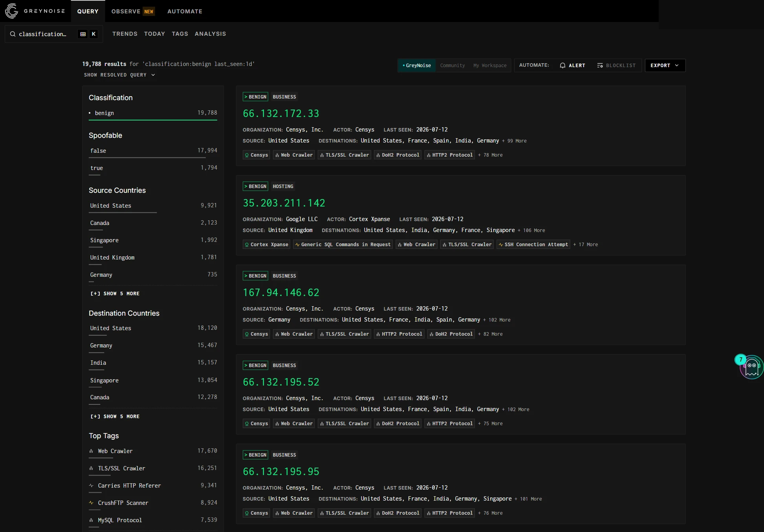The width and height of the screenshot is (764, 532).
Task: Open IP 66.132.195.52 details
Action: point(281,382)
